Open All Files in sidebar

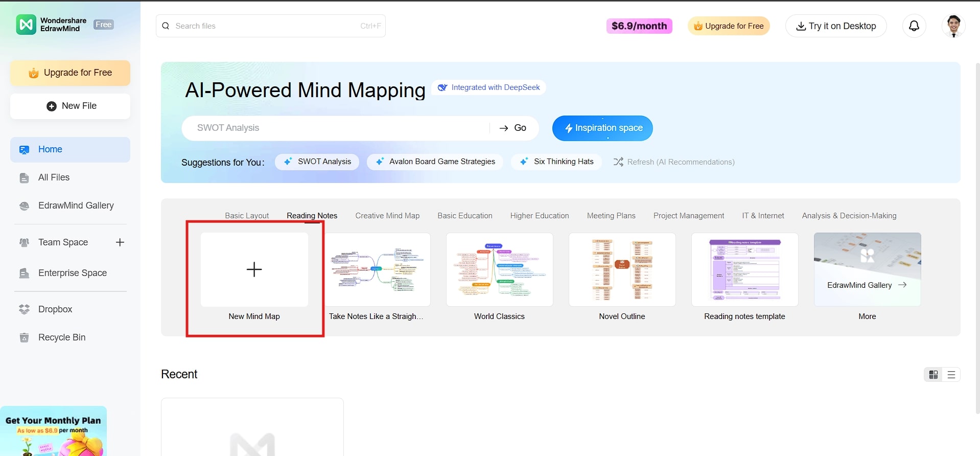coord(70,178)
